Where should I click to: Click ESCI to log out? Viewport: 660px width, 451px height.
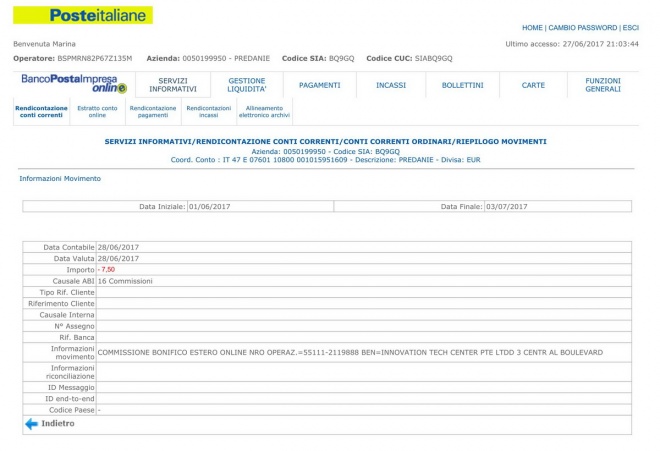[630, 28]
